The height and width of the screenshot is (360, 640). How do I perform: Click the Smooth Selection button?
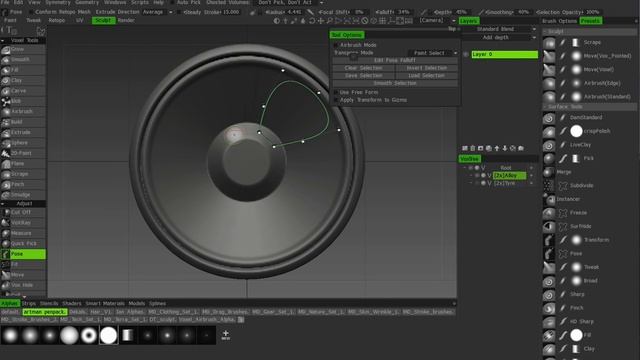pyautogui.click(x=395, y=83)
